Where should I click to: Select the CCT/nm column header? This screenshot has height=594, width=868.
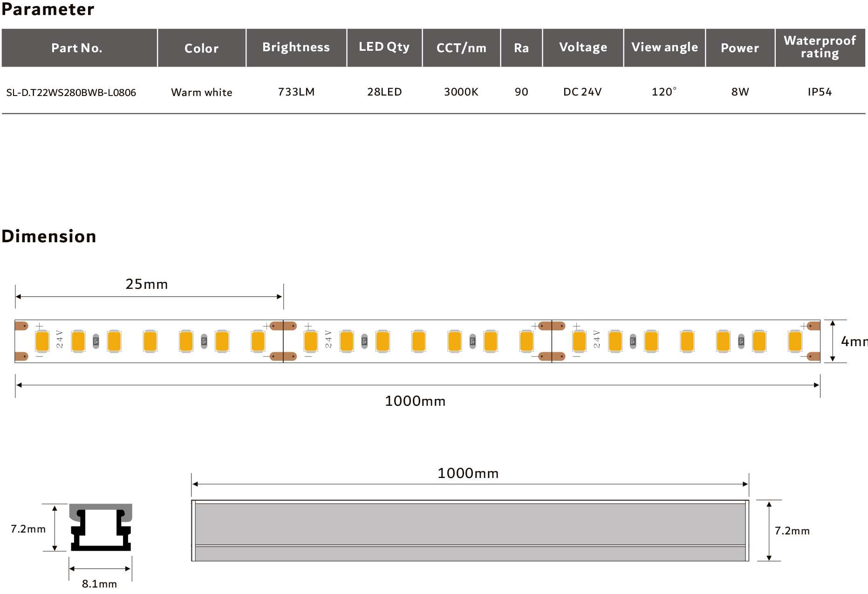[461, 48]
